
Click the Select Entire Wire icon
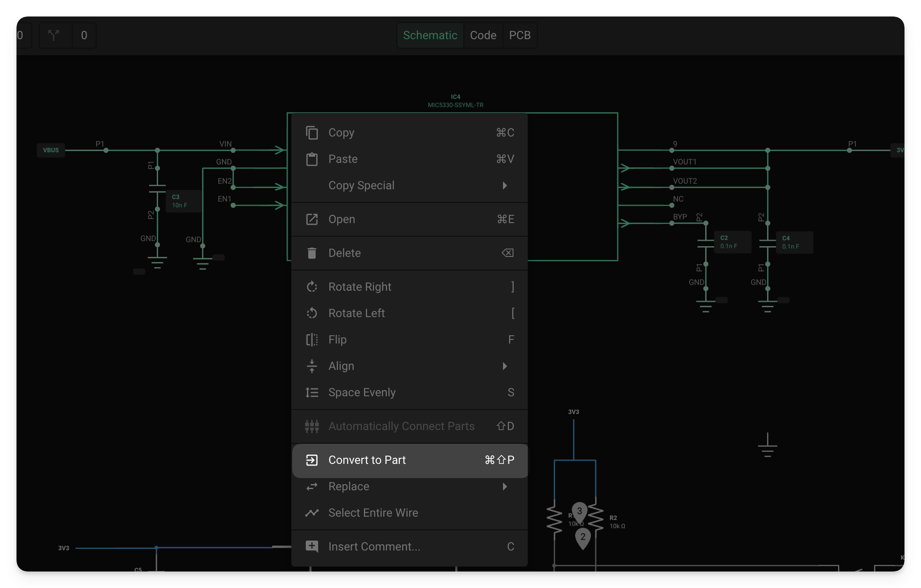point(312,513)
